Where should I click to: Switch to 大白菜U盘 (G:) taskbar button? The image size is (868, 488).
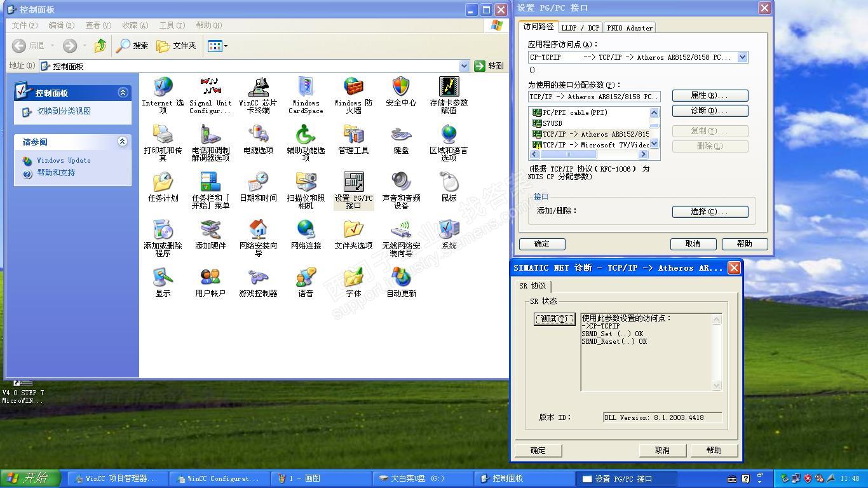(423, 478)
